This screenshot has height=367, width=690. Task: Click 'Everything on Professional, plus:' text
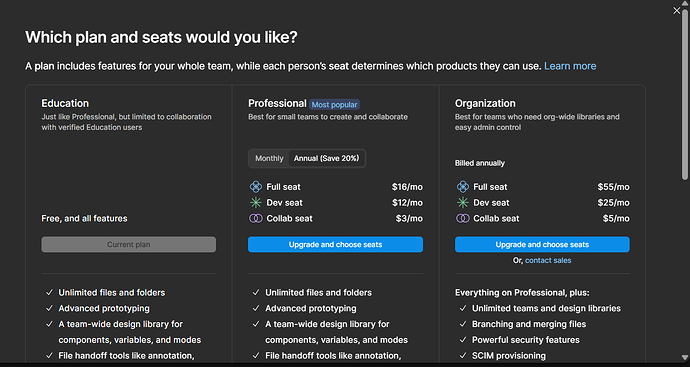tap(522, 293)
